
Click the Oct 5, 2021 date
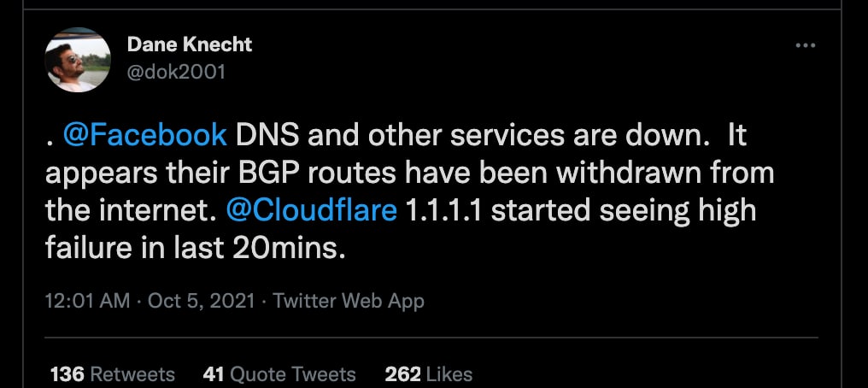tap(202, 301)
